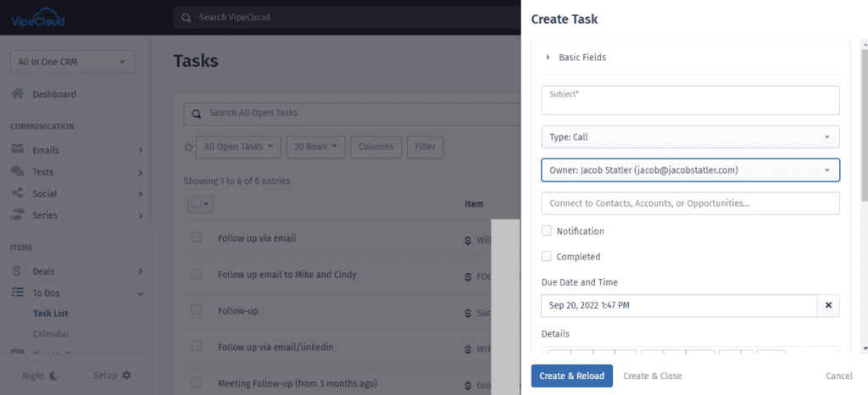This screenshot has height=395, width=868.
Task: Tick the checkbox for Meeting Follow-up task
Action: (197, 382)
